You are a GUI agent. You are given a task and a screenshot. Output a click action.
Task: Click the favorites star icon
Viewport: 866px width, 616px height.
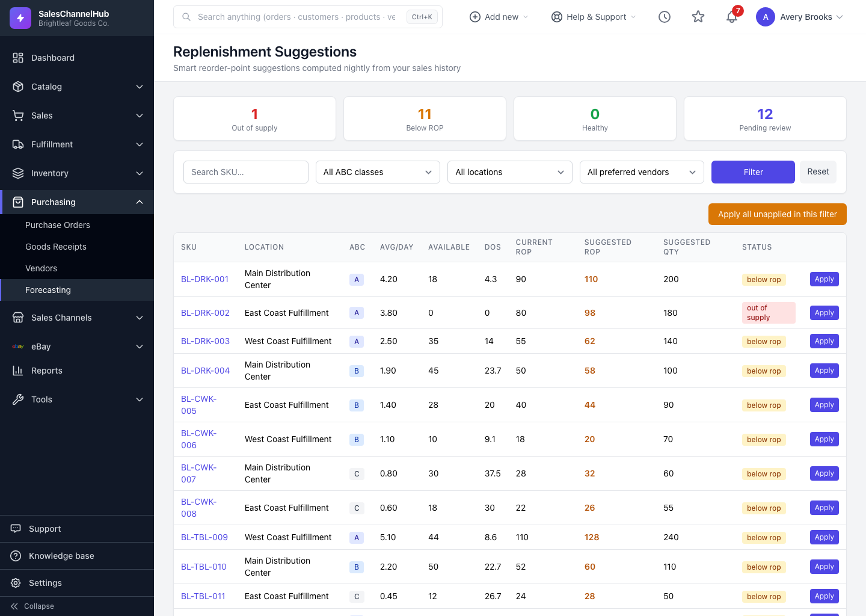[698, 17]
